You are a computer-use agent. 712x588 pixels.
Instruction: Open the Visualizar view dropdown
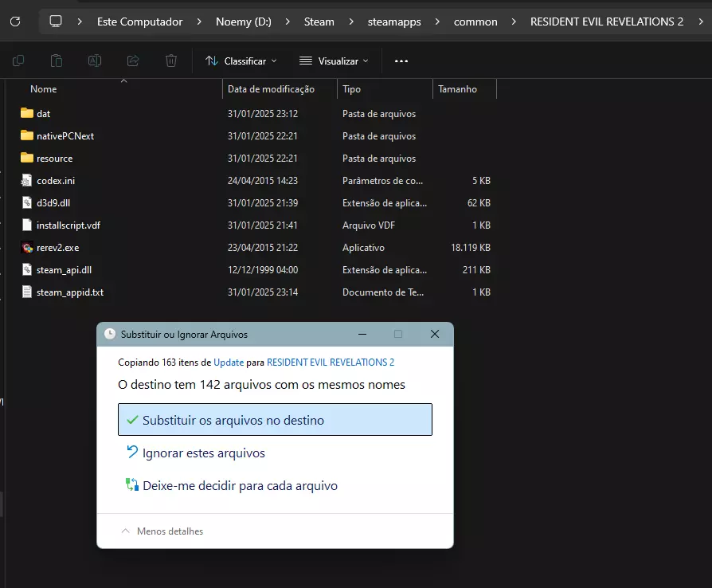[x=334, y=61]
